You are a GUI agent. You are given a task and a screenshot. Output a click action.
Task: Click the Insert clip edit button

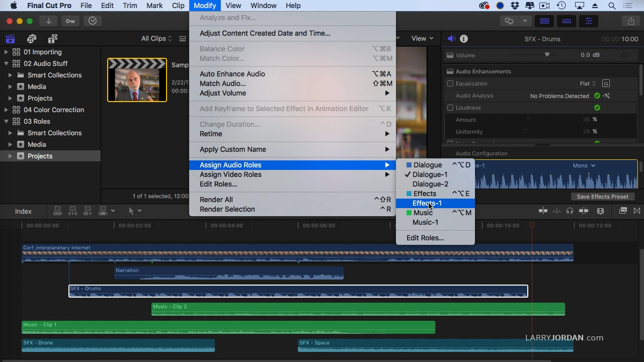72,211
